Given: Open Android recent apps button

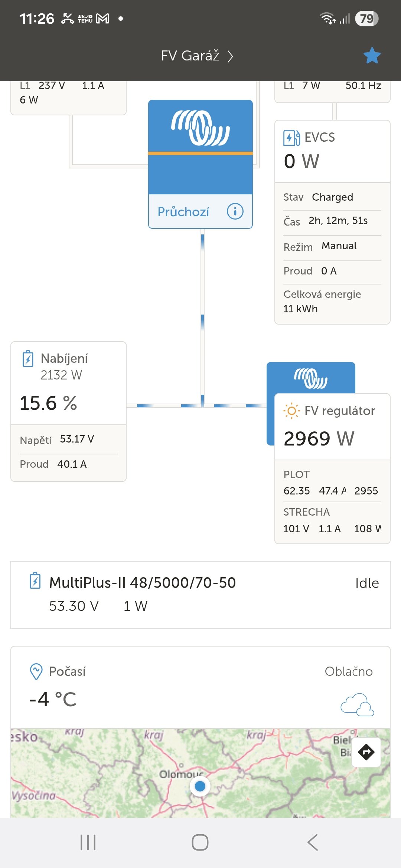Looking at the screenshot, I should point(88,842).
